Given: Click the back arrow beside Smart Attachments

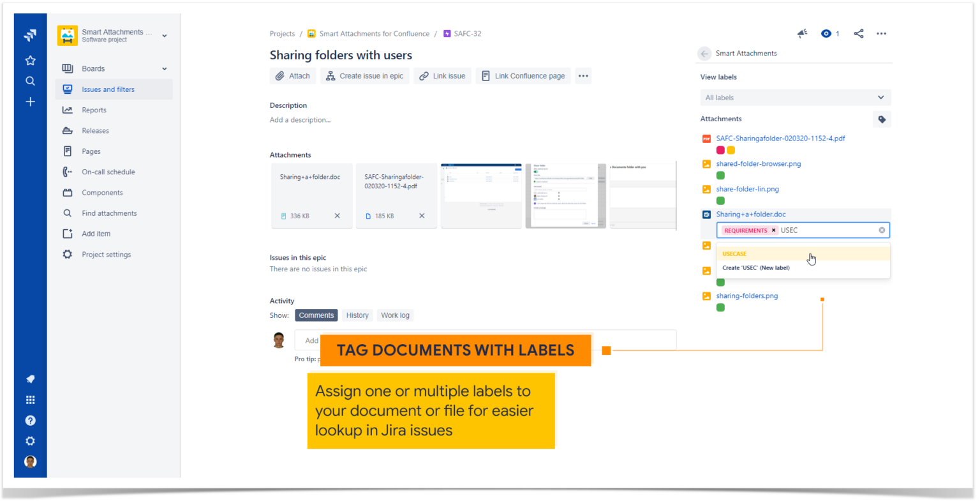Looking at the screenshot, I should 704,54.
